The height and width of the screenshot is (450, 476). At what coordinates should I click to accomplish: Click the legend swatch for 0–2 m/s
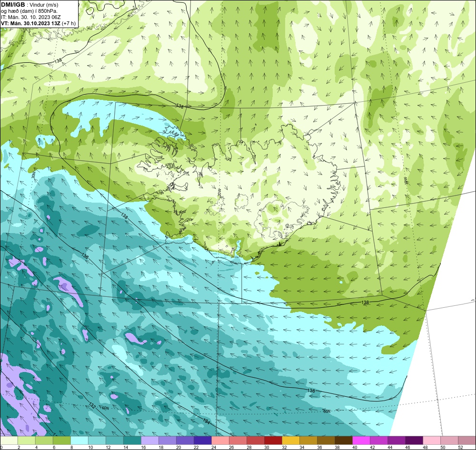(9, 440)
